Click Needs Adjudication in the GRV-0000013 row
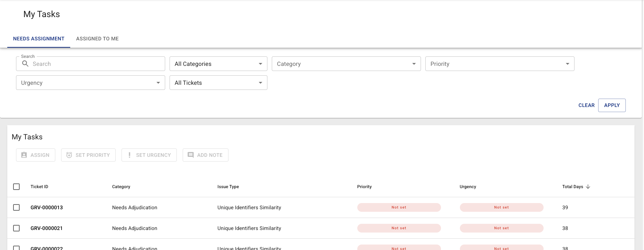 pyautogui.click(x=135, y=207)
